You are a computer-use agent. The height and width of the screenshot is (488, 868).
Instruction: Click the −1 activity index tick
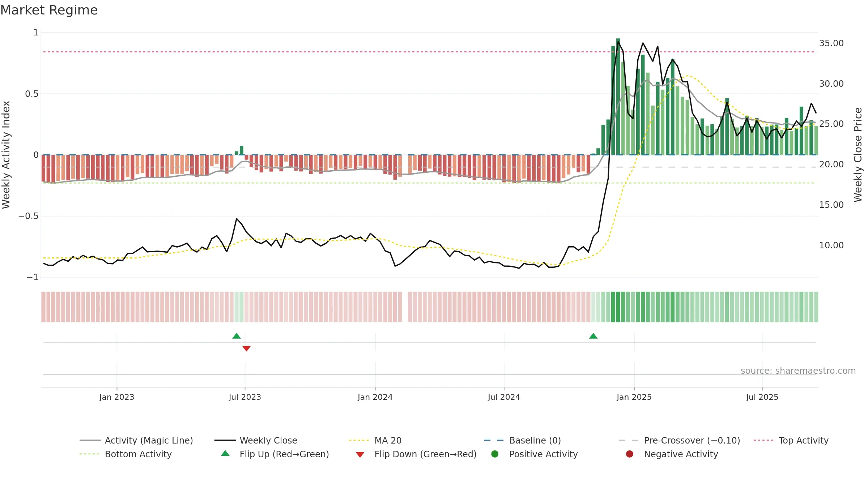pos(32,277)
